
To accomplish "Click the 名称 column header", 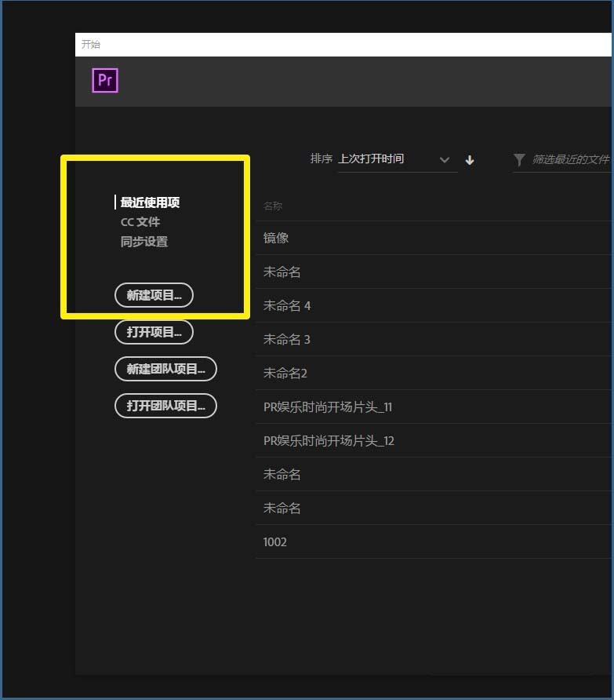I will [x=273, y=206].
